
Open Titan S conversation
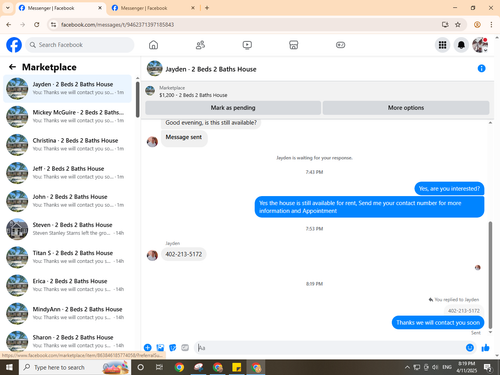coord(67,257)
